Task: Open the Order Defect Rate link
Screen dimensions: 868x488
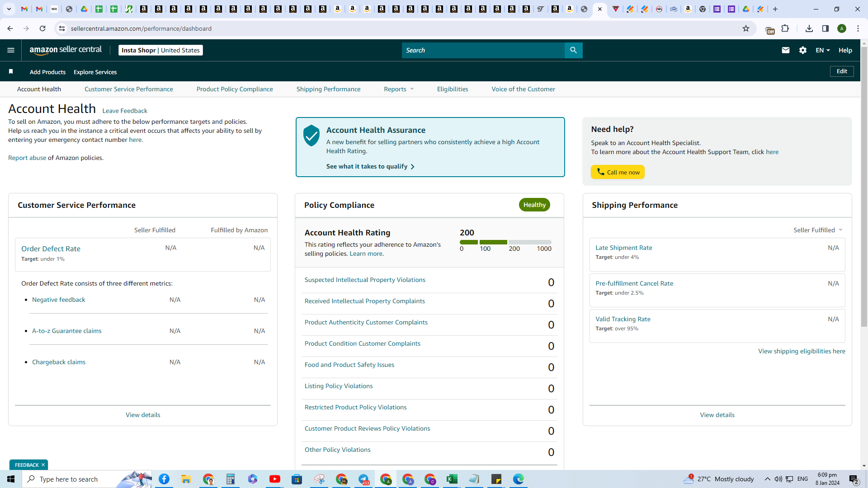Action: pyautogui.click(x=51, y=249)
